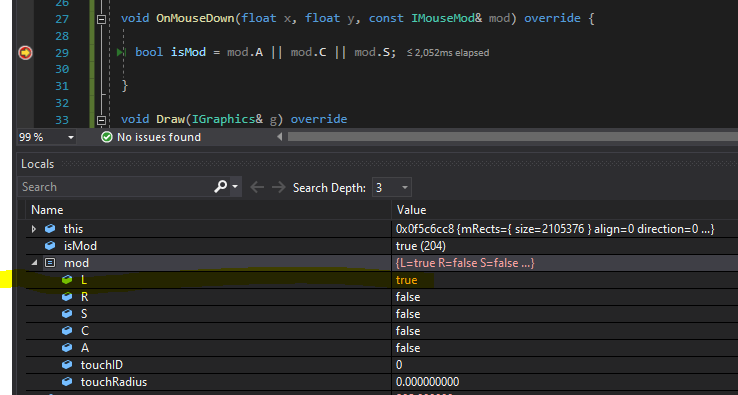This screenshot has width=738, height=395.
Task: Click the cube icon next to S
Action: pyautogui.click(x=67, y=314)
